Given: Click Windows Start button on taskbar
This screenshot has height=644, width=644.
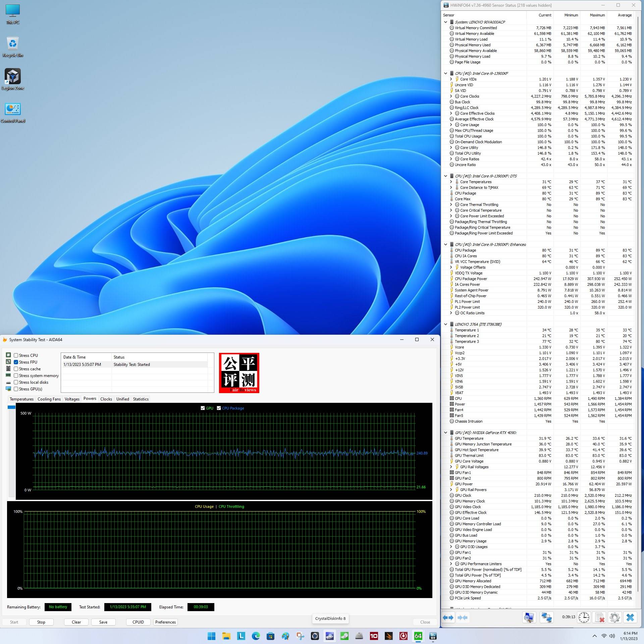Looking at the screenshot, I should [x=212, y=636].
